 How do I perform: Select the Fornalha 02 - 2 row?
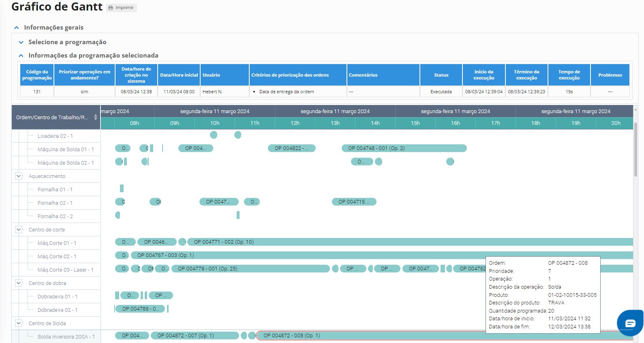coord(56,216)
